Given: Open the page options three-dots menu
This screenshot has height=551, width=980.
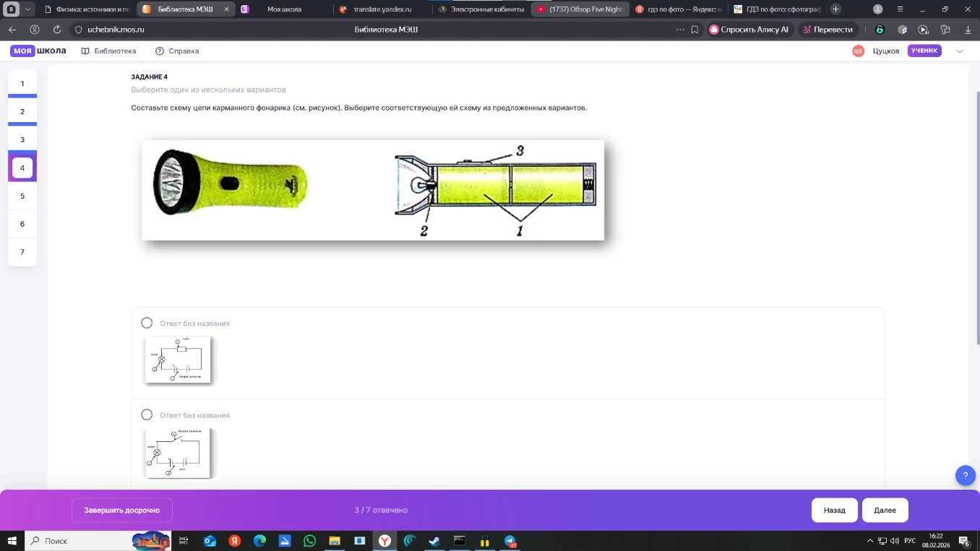Looking at the screenshot, I should point(679,30).
